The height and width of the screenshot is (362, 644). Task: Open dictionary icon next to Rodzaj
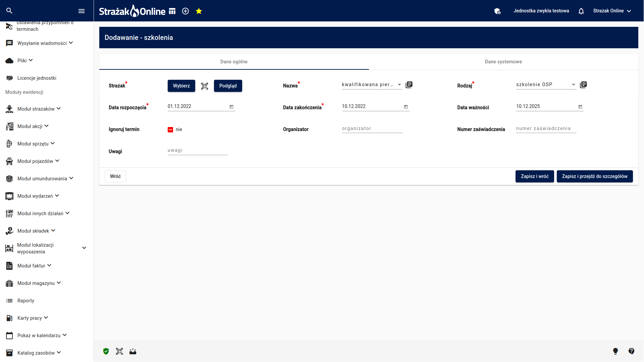point(583,85)
